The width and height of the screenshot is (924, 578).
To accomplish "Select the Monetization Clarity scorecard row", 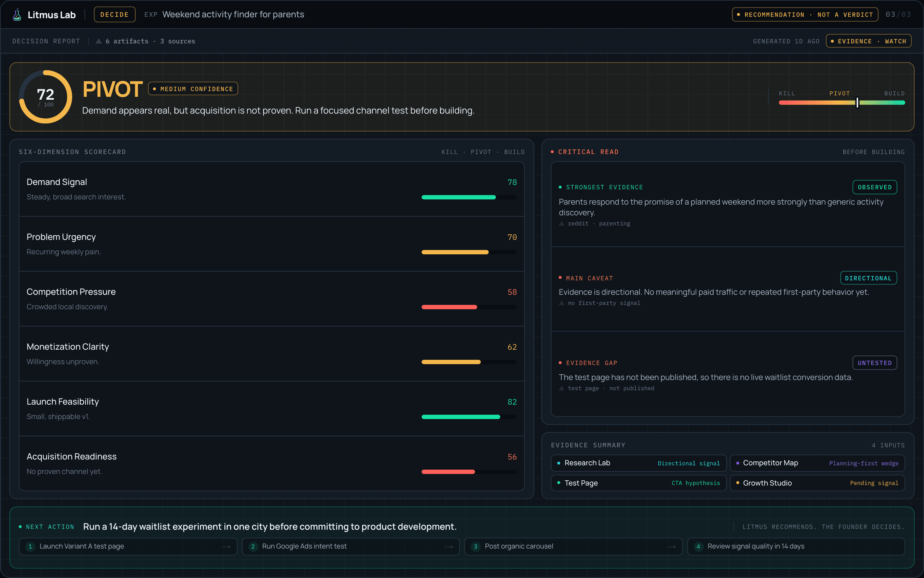I will click(x=271, y=354).
